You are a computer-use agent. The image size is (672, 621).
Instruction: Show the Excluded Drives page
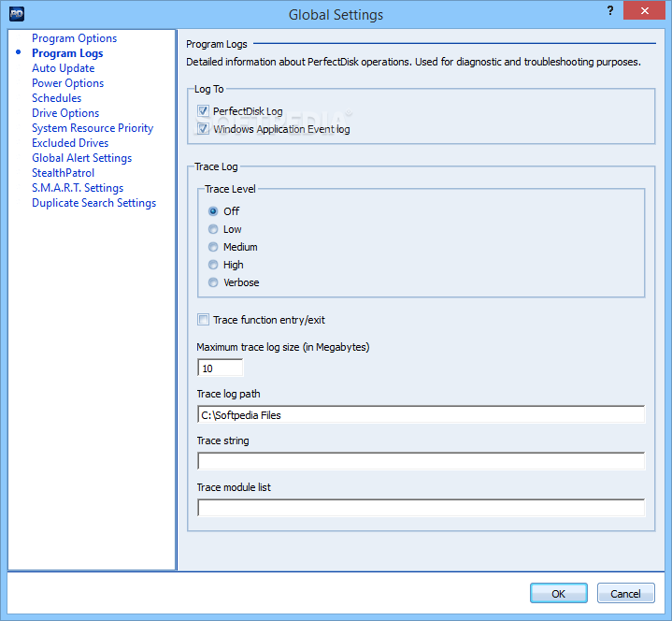(x=70, y=143)
